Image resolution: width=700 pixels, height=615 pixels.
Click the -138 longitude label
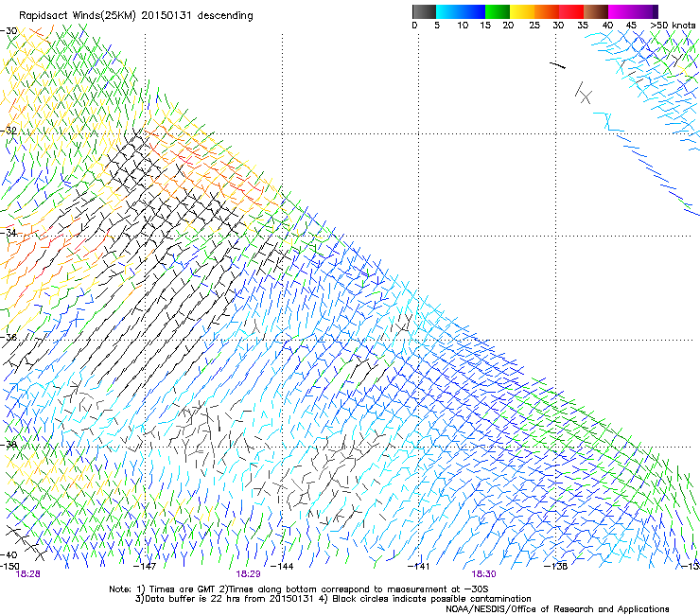556,566
